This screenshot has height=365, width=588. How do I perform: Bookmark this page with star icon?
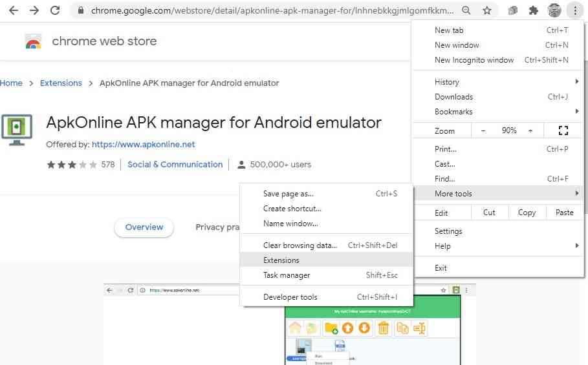pyautogui.click(x=486, y=10)
